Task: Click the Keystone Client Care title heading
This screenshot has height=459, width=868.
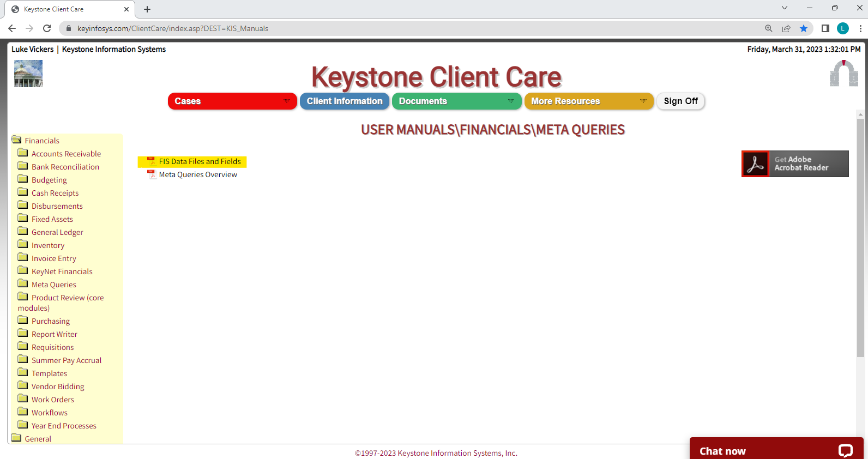Action: 436,76
